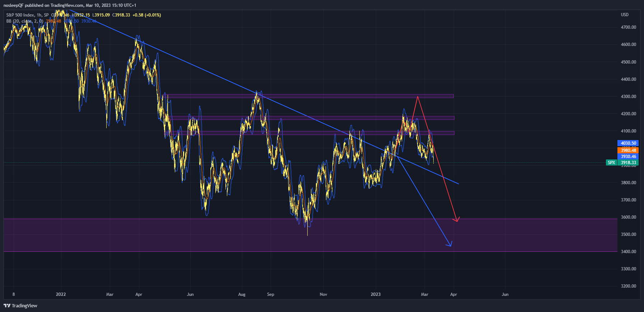Screen dimensions: 644x312
Task: Click the 2022 label on time axis
Action: tap(61, 294)
